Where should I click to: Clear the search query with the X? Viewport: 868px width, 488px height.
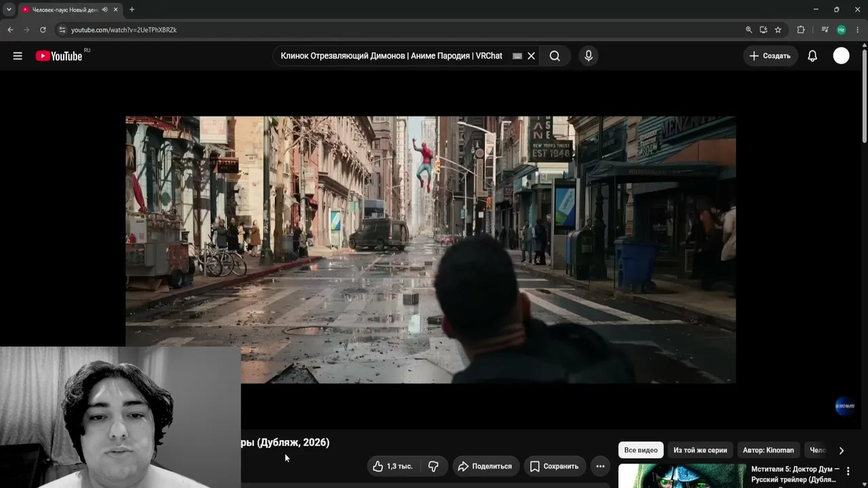(x=532, y=56)
